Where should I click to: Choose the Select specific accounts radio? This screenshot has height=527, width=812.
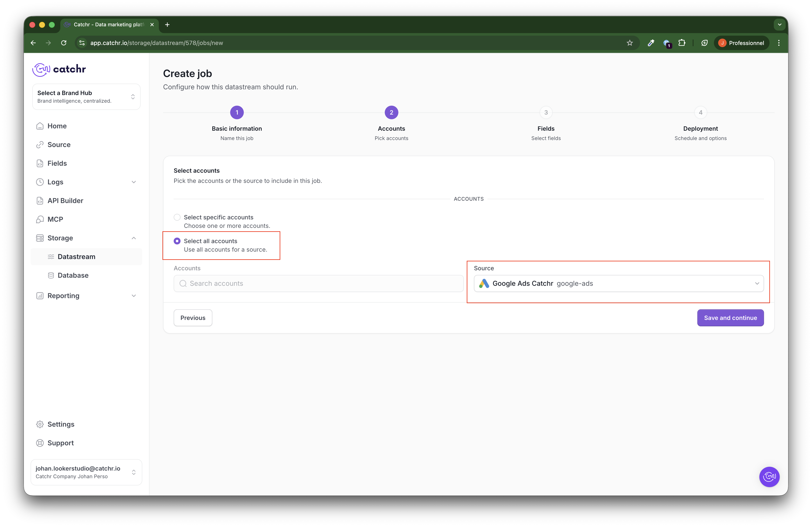tap(177, 217)
